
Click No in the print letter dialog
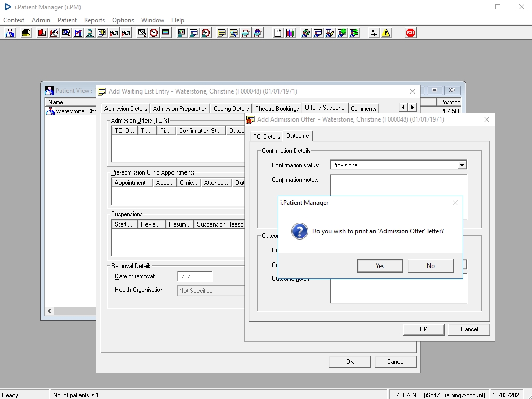tap(431, 266)
